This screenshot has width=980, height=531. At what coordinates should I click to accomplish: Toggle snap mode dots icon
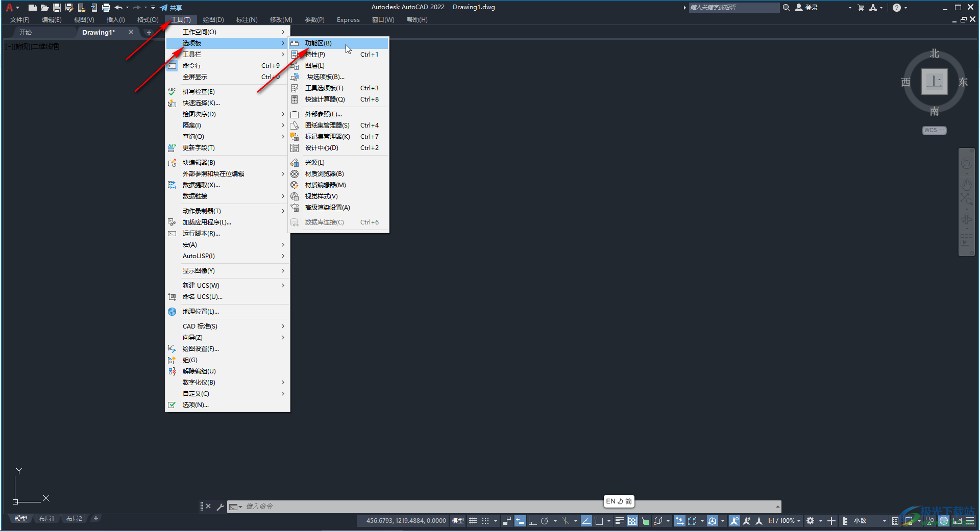coord(485,521)
